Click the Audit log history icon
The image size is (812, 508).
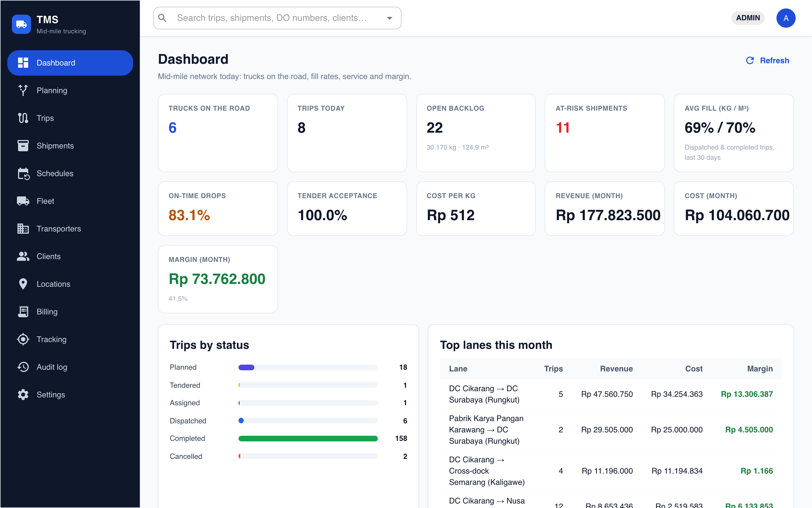point(23,367)
